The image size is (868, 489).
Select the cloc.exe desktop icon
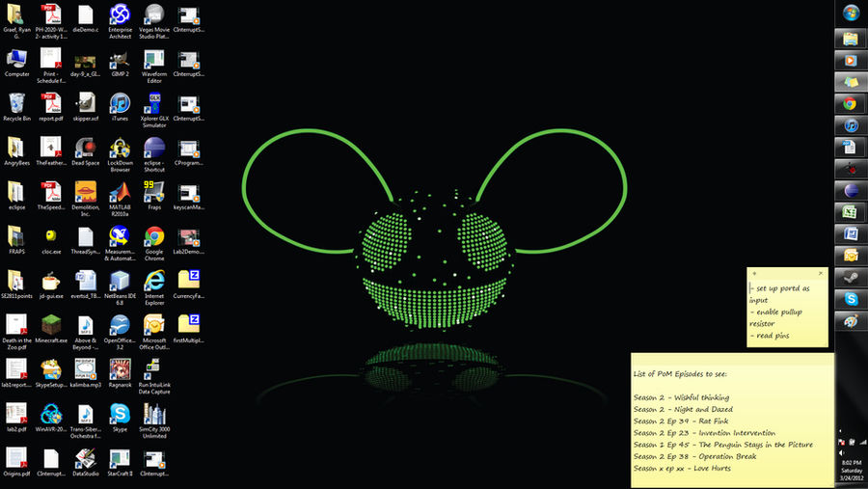[x=51, y=240]
